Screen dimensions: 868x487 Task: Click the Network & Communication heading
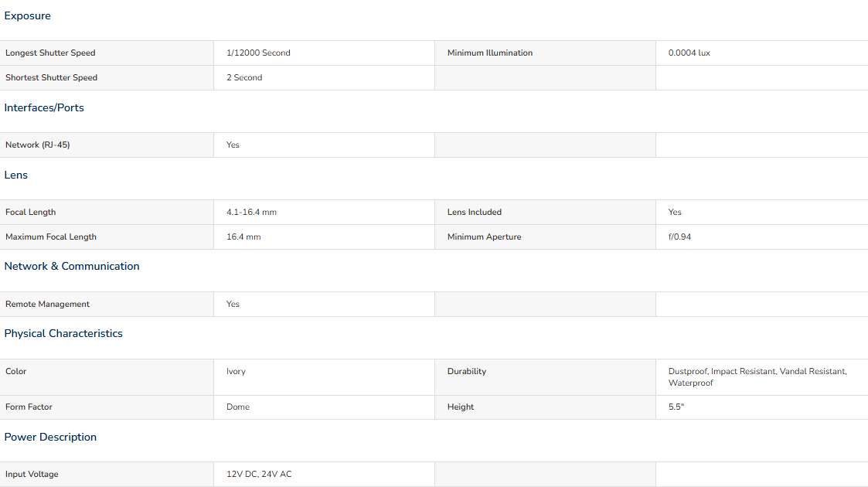[x=72, y=267]
